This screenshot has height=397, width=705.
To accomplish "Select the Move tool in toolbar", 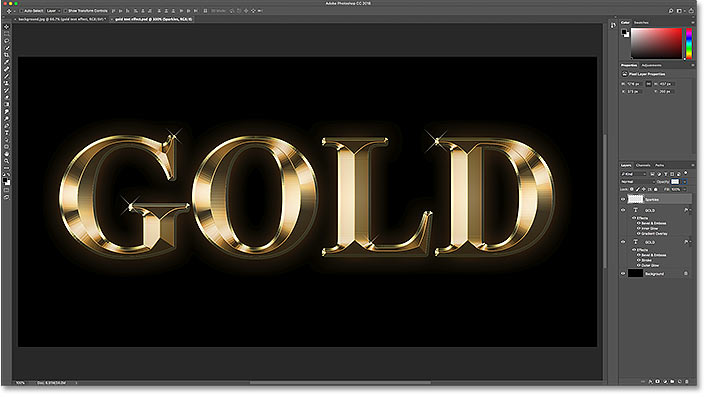I will 6,27.
